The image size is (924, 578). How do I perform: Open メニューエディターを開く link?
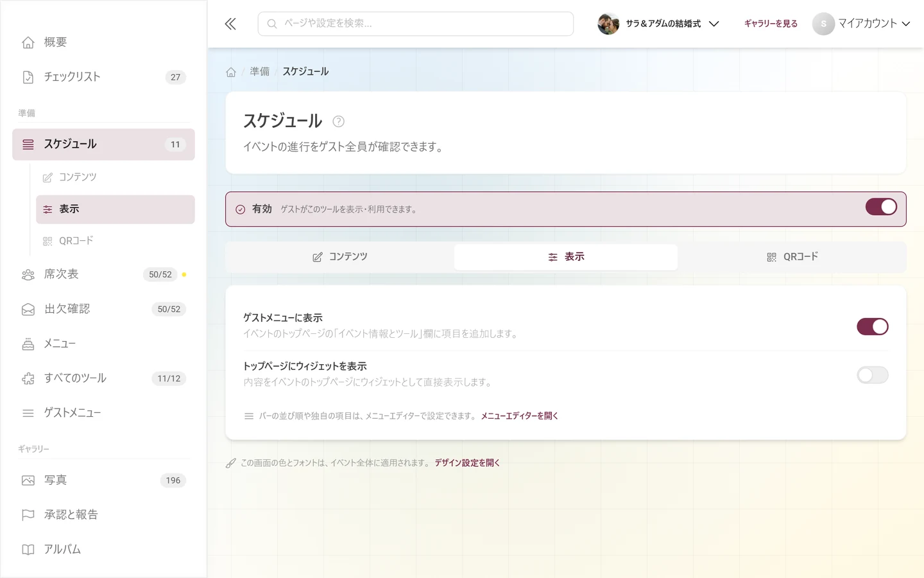[x=520, y=416]
